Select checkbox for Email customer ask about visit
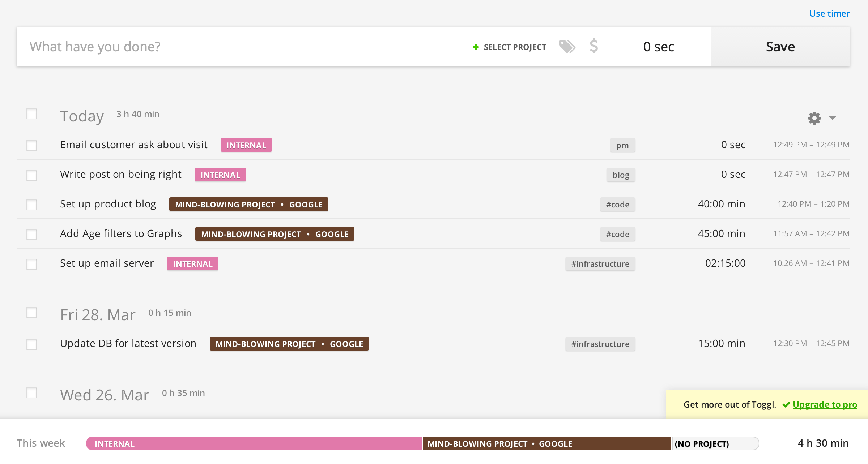 pyautogui.click(x=31, y=146)
